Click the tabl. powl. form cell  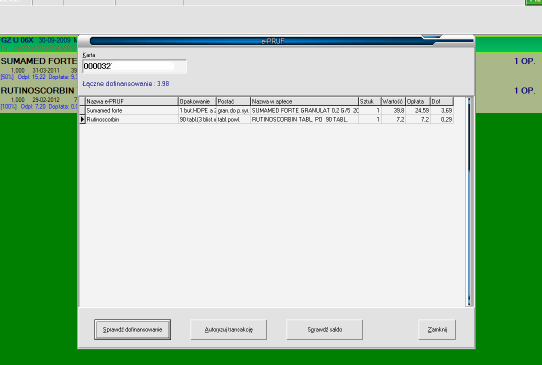point(233,119)
